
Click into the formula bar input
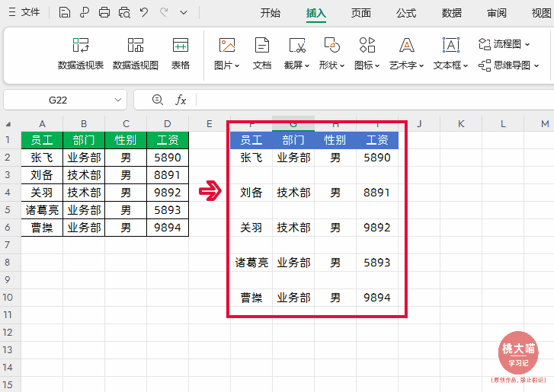click(374, 100)
